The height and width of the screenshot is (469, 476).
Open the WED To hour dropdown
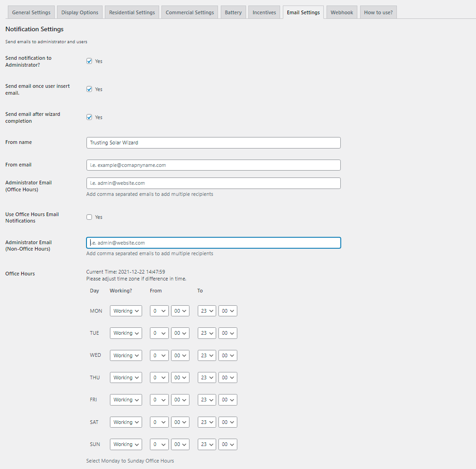(206, 355)
